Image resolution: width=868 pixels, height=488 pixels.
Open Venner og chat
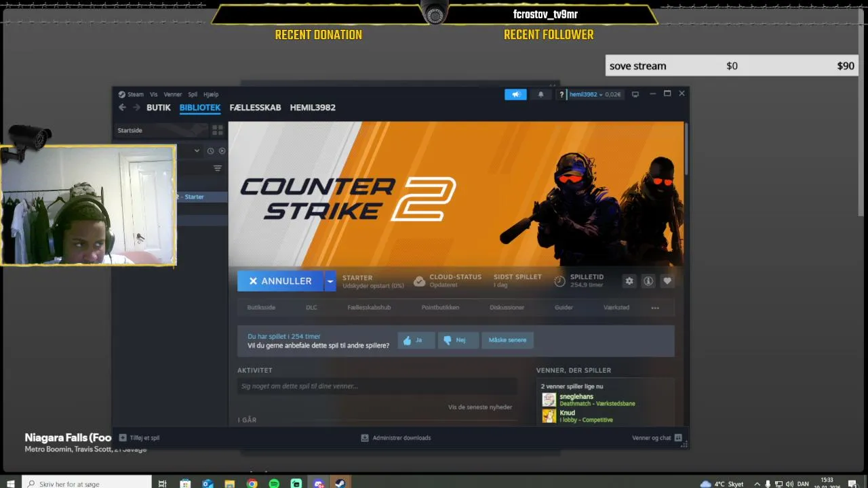pyautogui.click(x=657, y=438)
